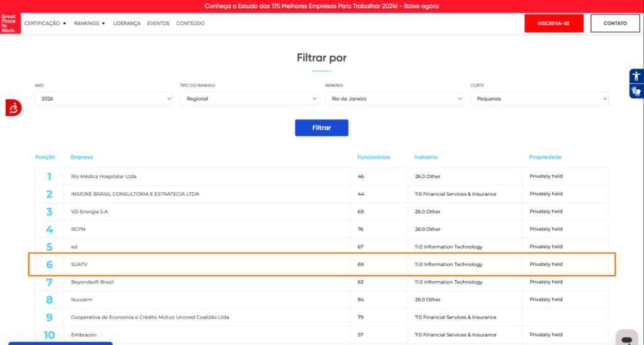The height and width of the screenshot is (345, 644).
Task: Select the SUATV company name
Action: point(79,265)
